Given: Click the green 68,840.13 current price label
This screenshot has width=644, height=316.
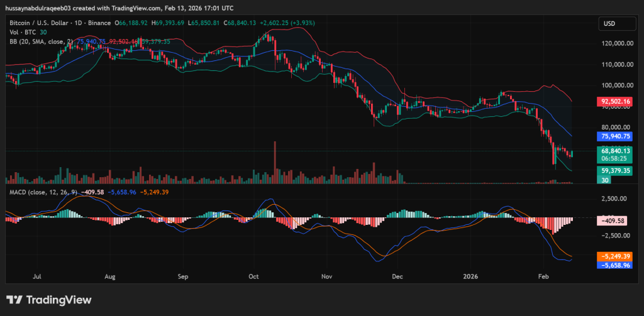Looking at the screenshot, I should coord(615,151).
